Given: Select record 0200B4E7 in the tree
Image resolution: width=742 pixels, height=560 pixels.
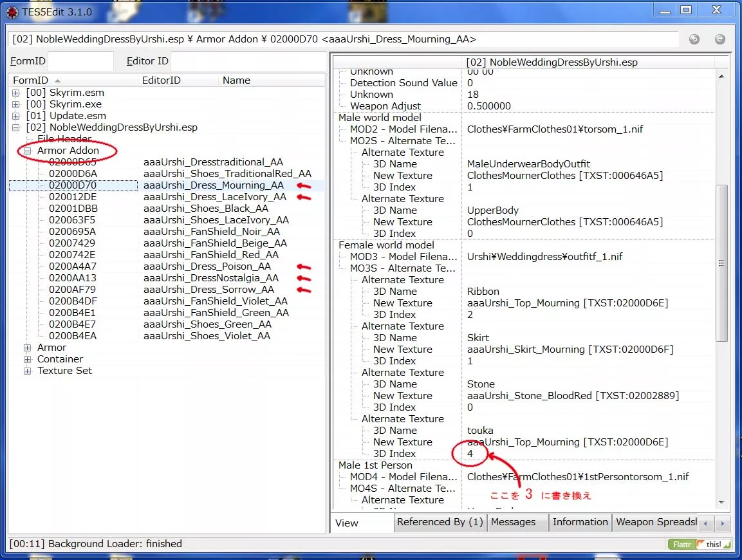Looking at the screenshot, I should (x=72, y=324).
